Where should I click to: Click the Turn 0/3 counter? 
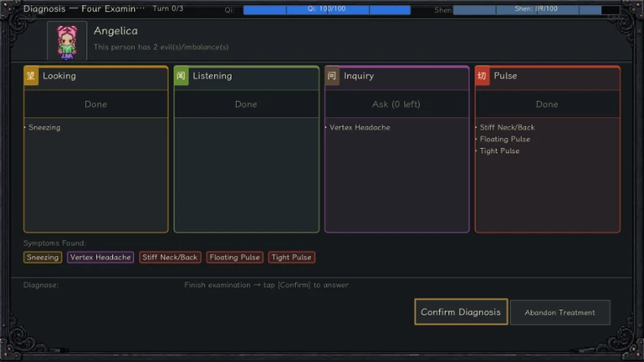[168, 8]
